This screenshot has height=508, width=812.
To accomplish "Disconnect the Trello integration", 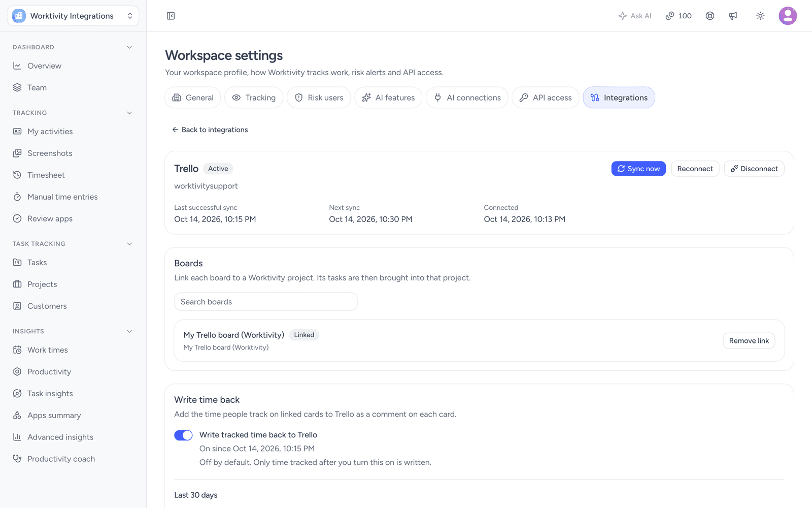I will (x=754, y=169).
